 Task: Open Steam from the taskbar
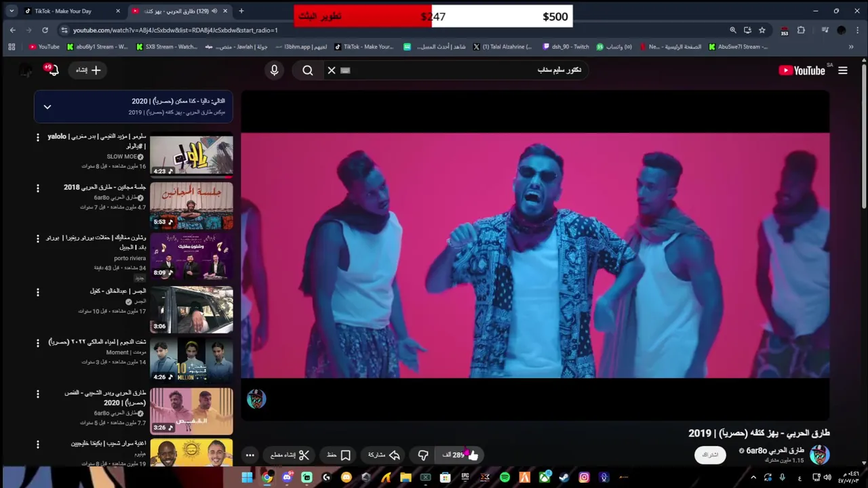(x=564, y=477)
